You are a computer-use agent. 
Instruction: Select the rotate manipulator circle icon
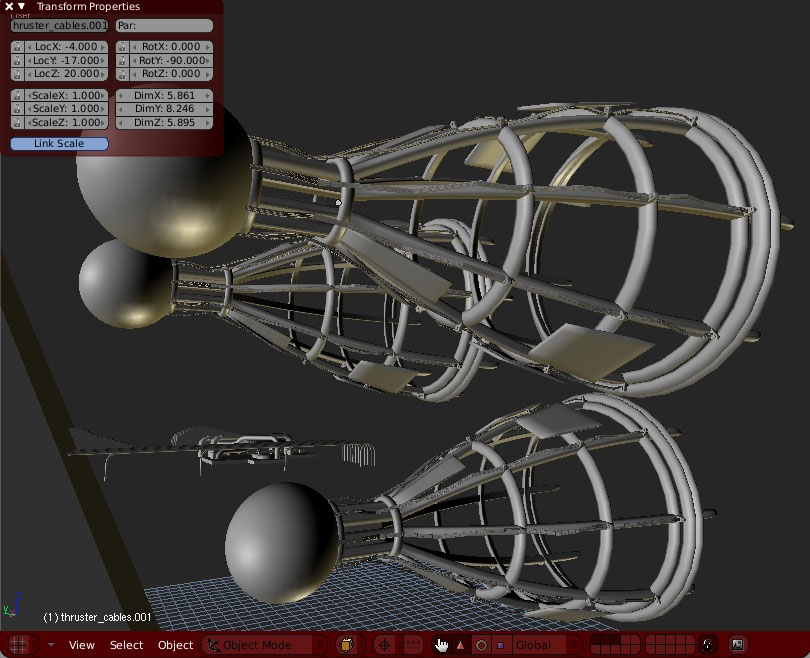click(481, 645)
